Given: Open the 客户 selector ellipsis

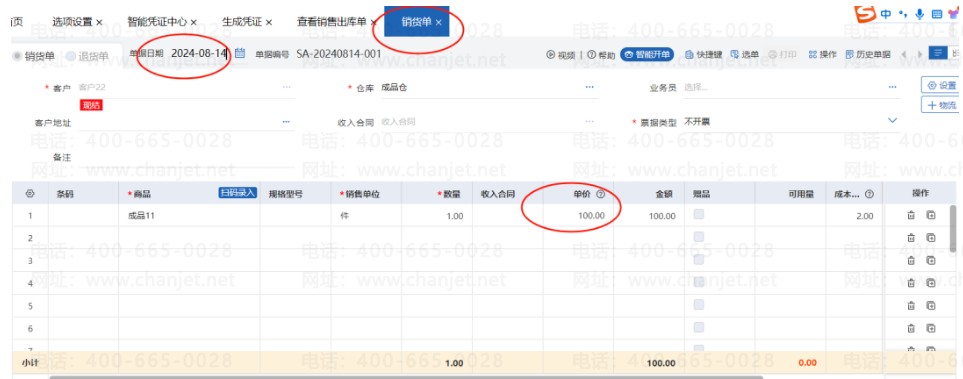Looking at the screenshot, I should pyautogui.click(x=286, y=87).
